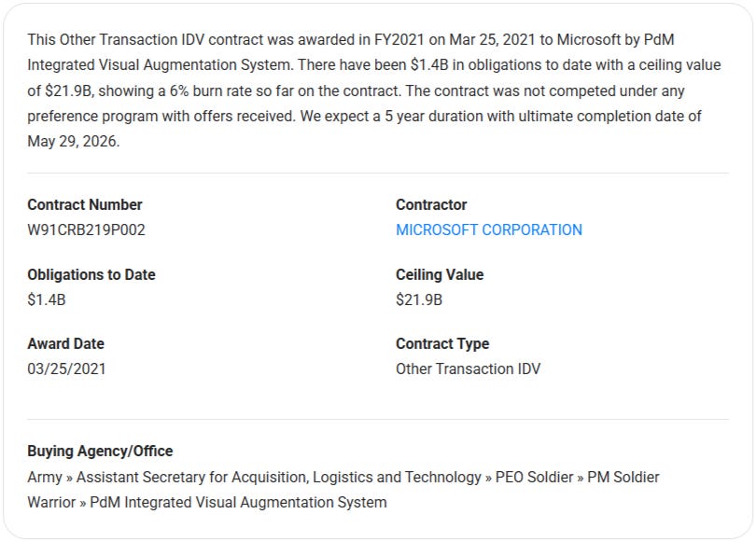Click the Contract Type heading
This screenshot has width=756, height=542.
point(442,343)
